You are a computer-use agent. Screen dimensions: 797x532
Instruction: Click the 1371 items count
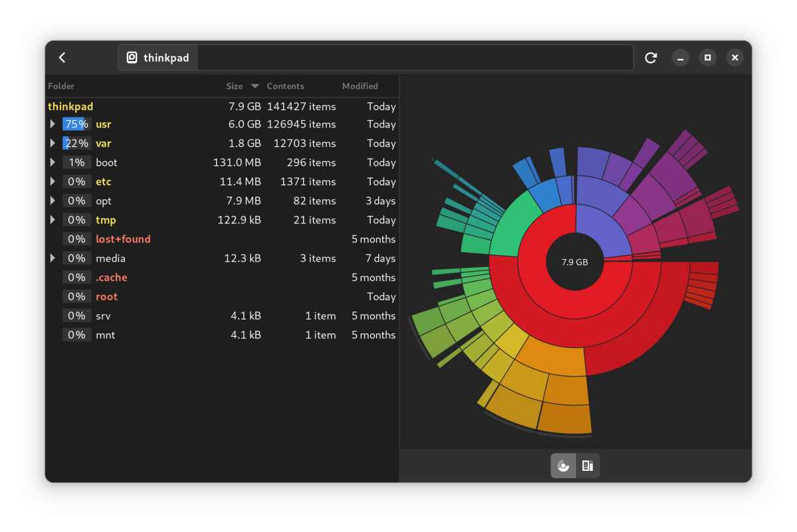308,182
